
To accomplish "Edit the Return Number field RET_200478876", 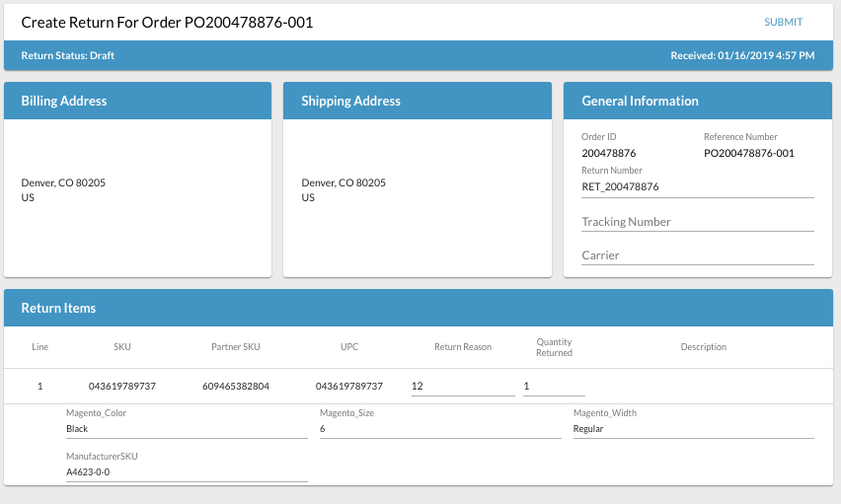I will (x=697, y=186).
